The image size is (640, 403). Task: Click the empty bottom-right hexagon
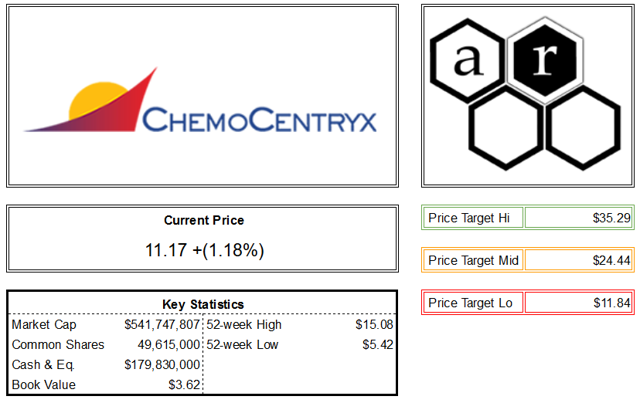(x=583, y=128)
